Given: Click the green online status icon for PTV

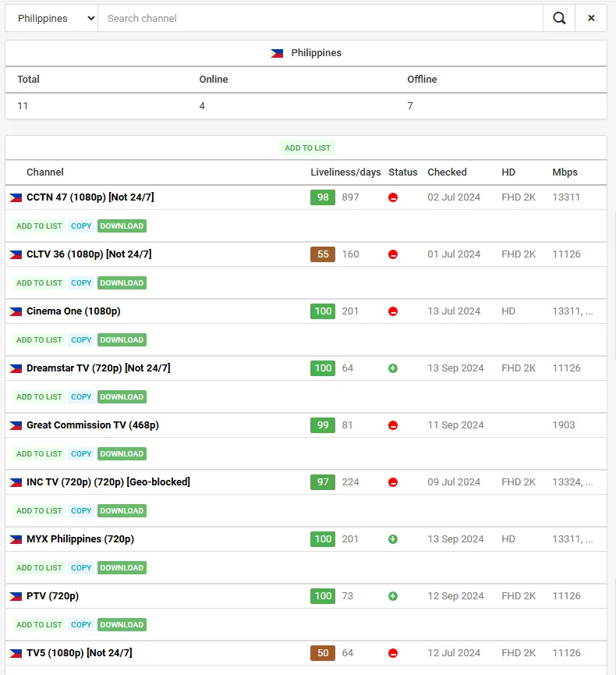Looking at the screenshot, I should pos(393,596).
